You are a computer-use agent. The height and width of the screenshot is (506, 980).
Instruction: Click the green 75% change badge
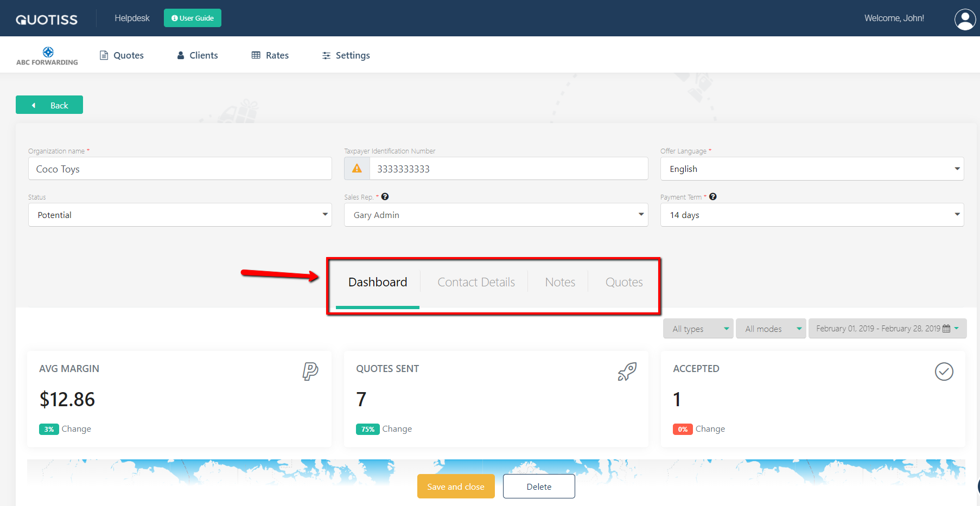(x=367, y=428)
